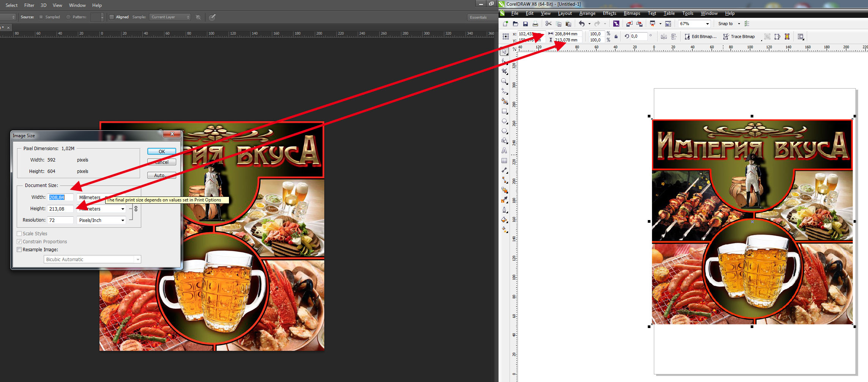The image size is (868, 382).
Task: Open the Layout menu in CorelDRAW
Action: [x=565, y=13]
